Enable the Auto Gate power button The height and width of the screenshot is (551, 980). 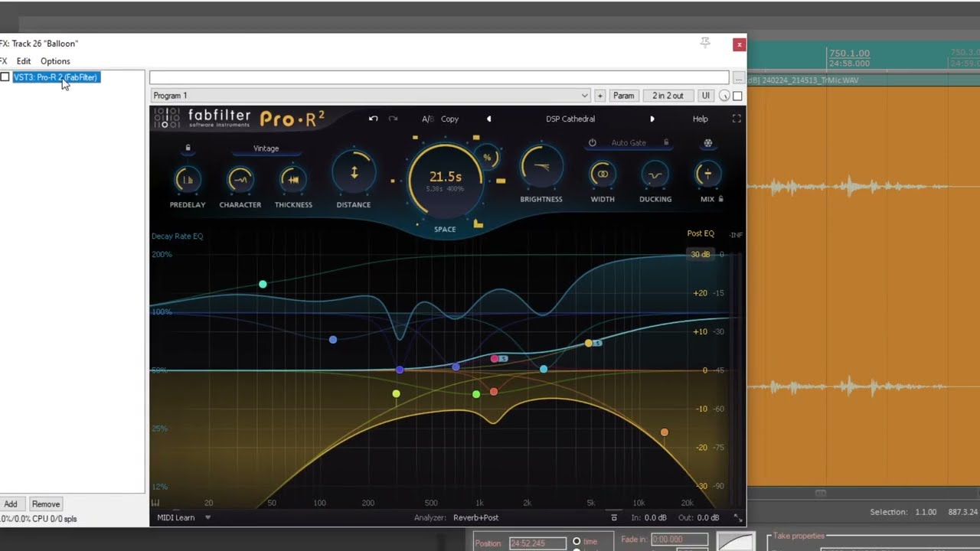[592, 143]
